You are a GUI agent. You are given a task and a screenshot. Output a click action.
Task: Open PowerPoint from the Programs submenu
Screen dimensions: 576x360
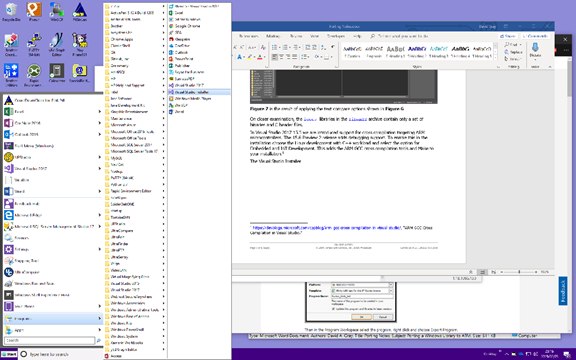pos(199,59)
